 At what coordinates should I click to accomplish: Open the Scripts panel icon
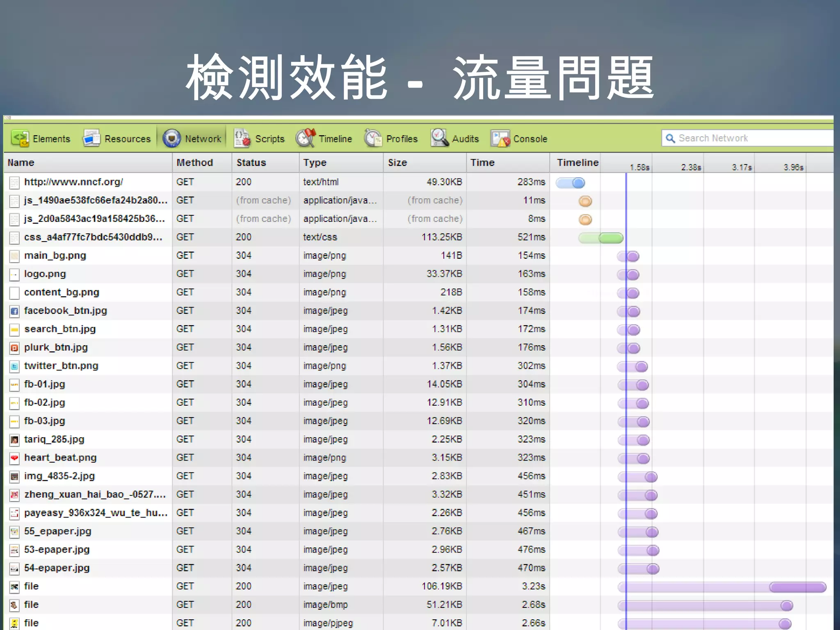click(x=242, y=138)
